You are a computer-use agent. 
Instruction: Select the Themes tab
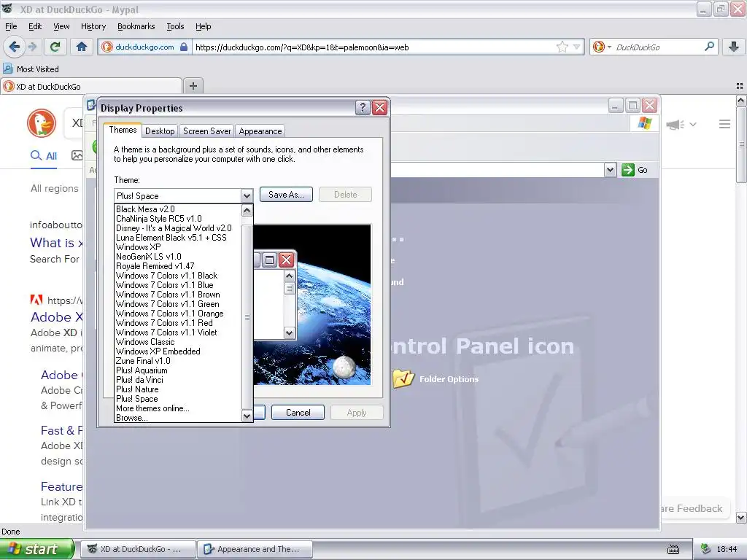pos(123,130)
